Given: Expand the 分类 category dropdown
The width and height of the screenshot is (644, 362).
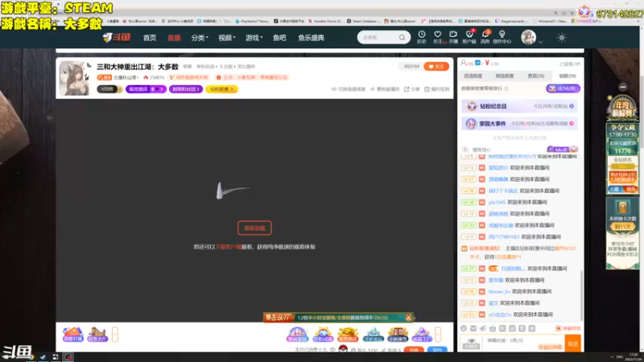Looking at the screenshot, I should [x=200, y=38].
